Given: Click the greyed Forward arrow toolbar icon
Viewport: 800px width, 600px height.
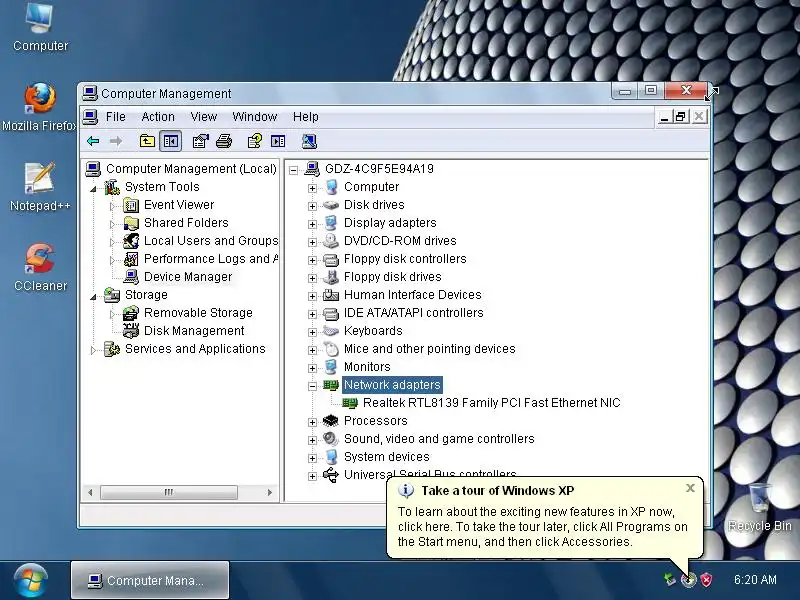Looking at the screenshot, I should pos(116,141).
